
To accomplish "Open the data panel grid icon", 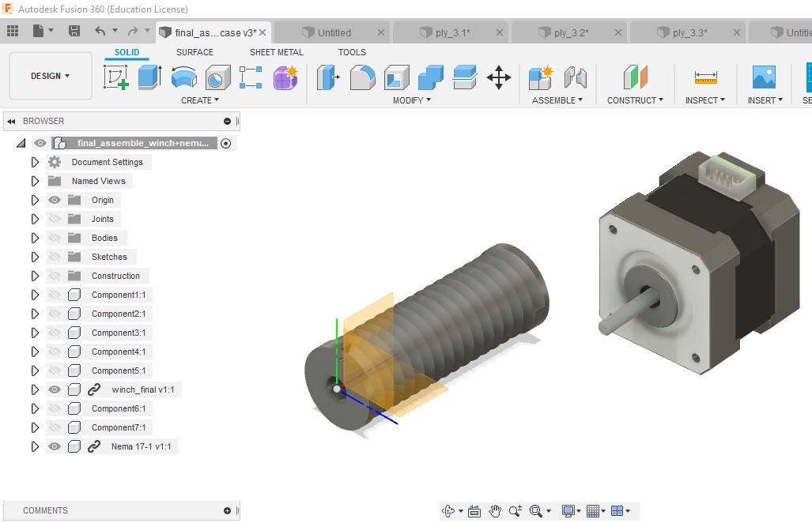I will click(x=13, y=31).
